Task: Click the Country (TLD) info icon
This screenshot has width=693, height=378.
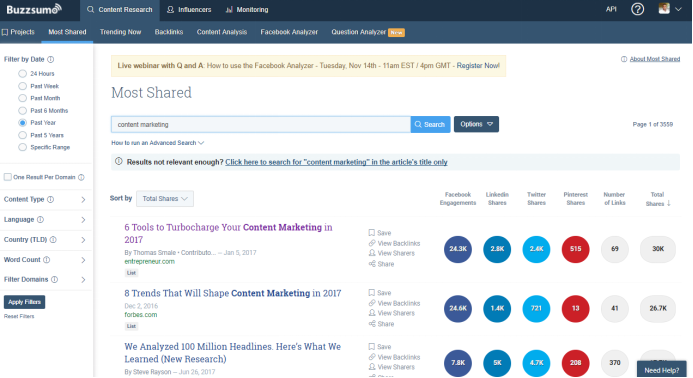Action: 53,240
